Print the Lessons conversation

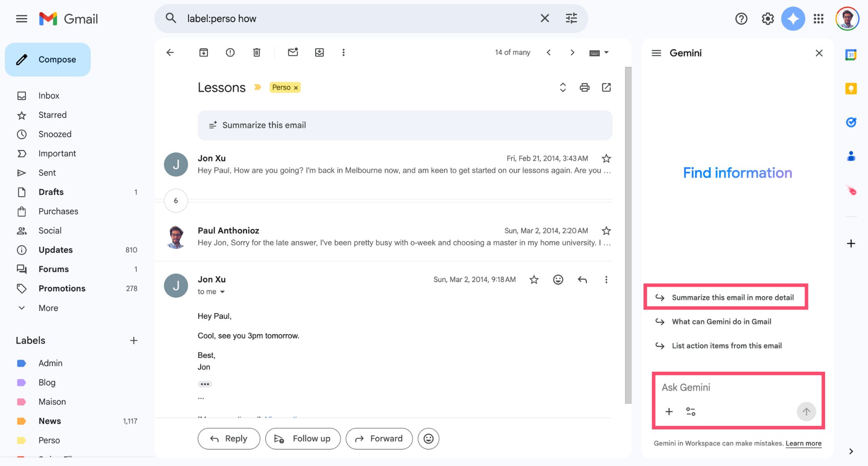(x=584, y=87)
